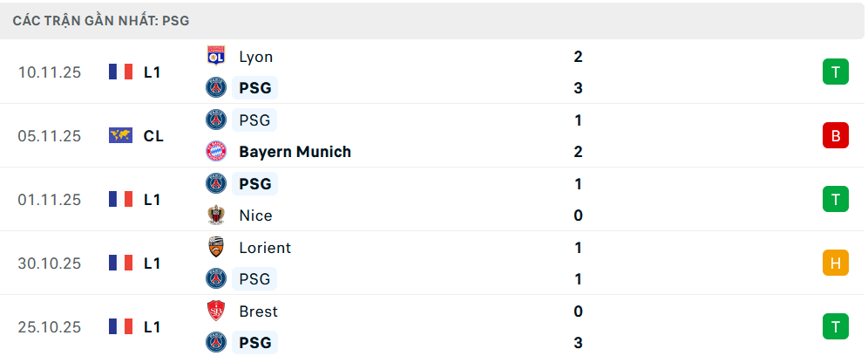Screen dimensions: 868x356
Task: Click green T badge for Lyon match
Action: coord(835,72)
